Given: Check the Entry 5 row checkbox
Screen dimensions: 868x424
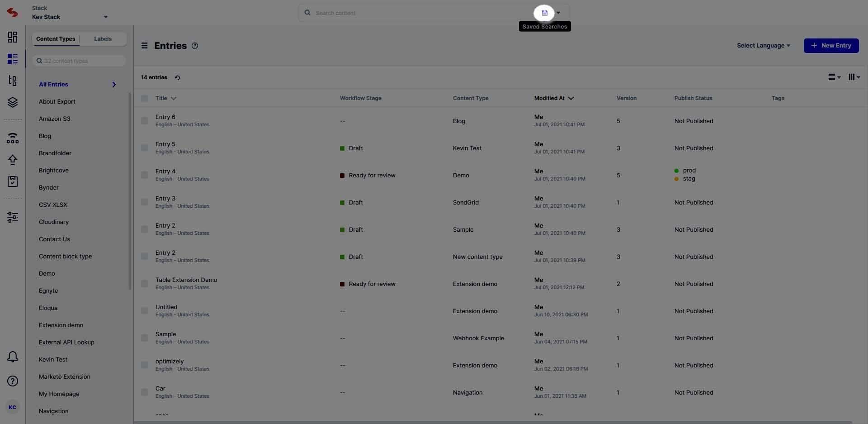Looking at the screenshot, I should [145, 148].
